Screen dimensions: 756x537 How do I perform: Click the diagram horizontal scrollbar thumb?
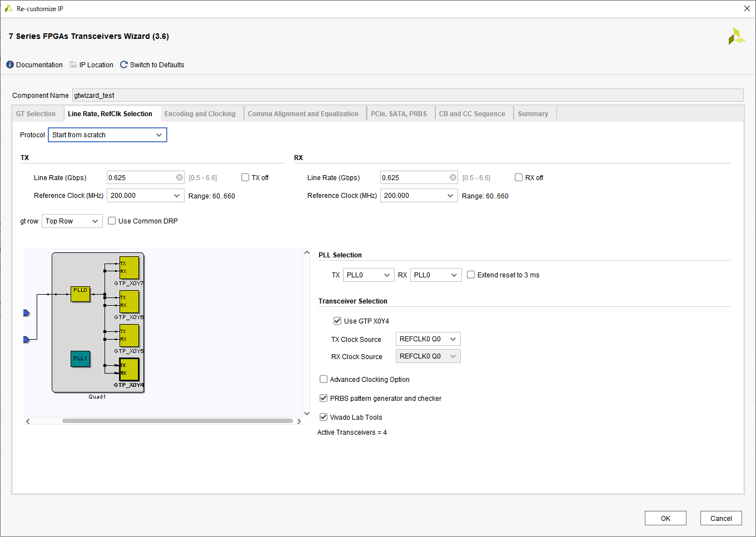coord(177,421)
